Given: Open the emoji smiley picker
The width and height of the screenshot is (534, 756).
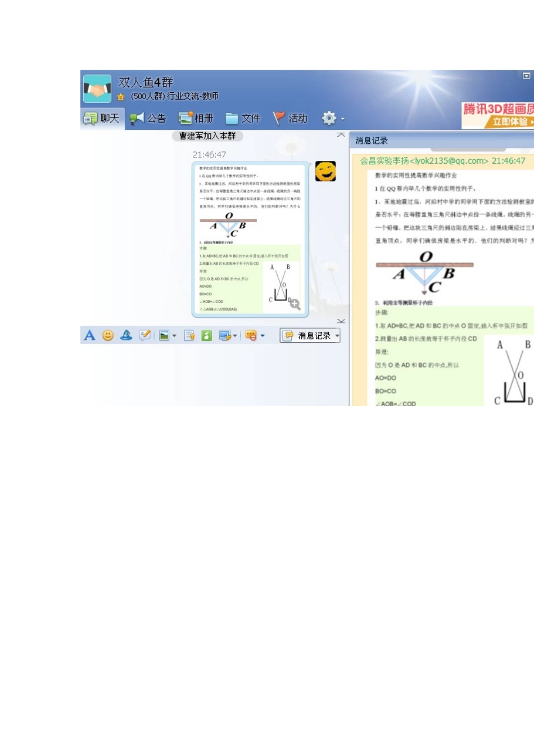Looking at the screenshot, I should [x=108, y=336].
